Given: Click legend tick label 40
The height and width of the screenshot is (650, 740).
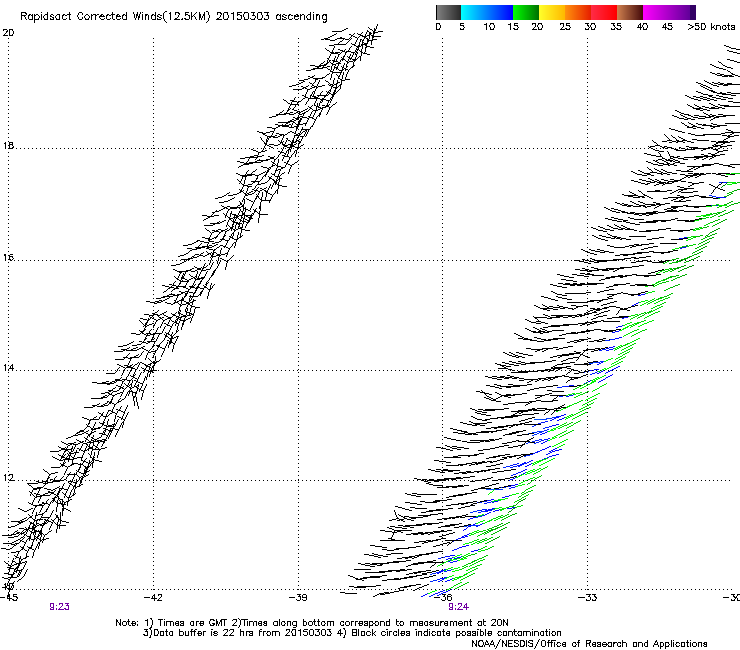Looking at the screenshot, I should coord(642,27).
